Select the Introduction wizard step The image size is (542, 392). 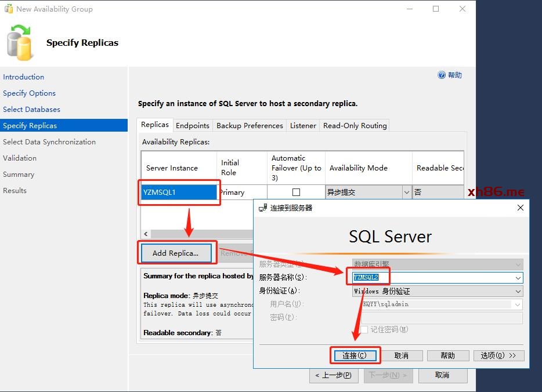(x=23, y=77)
